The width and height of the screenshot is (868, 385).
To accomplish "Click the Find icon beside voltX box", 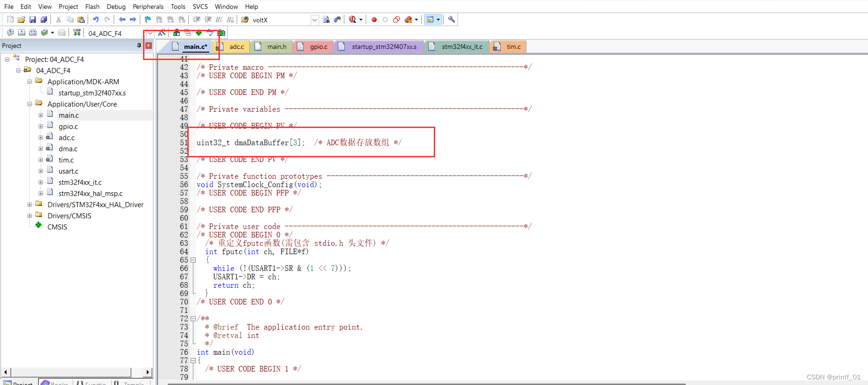I will [x=326, y=20].
